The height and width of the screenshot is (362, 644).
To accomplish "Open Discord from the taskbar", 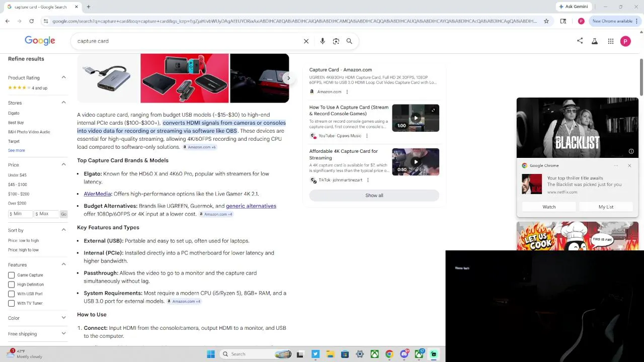I will (404, 354).
